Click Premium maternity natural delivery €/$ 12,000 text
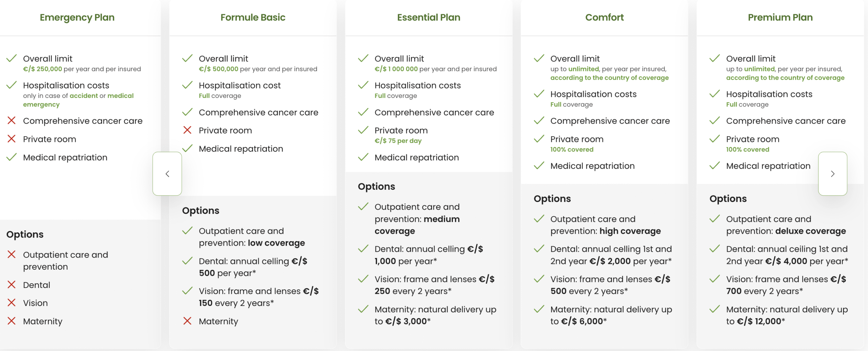 [x=787, y=315]
